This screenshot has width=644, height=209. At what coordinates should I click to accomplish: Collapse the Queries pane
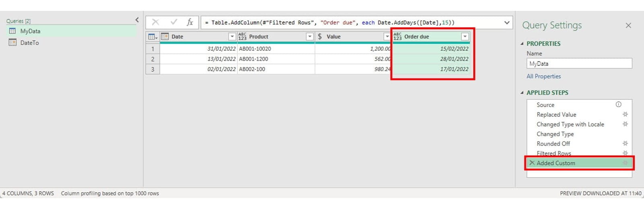click(137, 20)
